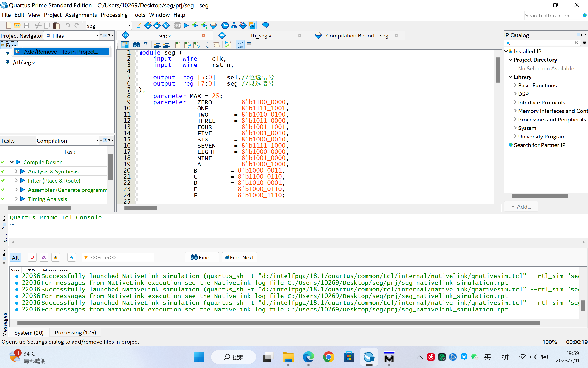Save the current file via floppy icon
This screenshot has width=588, height=368.
(x=26, y=25)
